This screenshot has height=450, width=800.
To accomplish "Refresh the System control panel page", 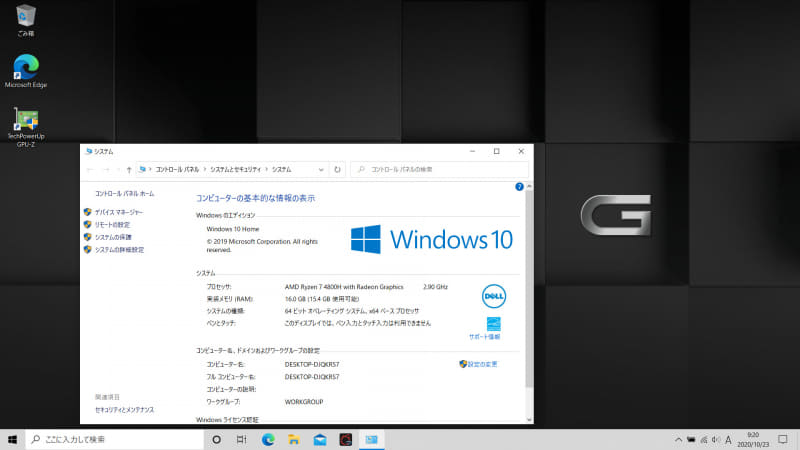I will (x=337, y=169).
